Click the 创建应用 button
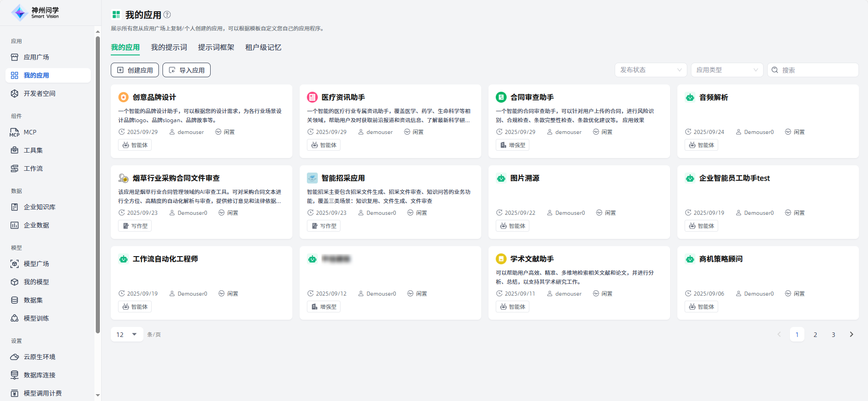 point(135,70)
